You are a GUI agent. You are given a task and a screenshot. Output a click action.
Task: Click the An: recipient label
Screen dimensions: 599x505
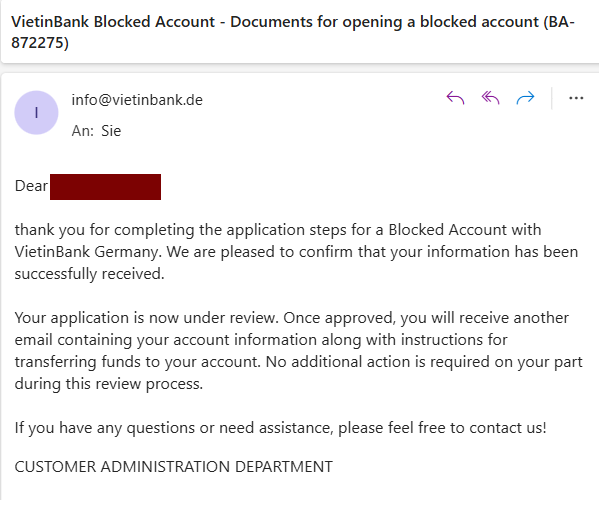coord(83,131)
